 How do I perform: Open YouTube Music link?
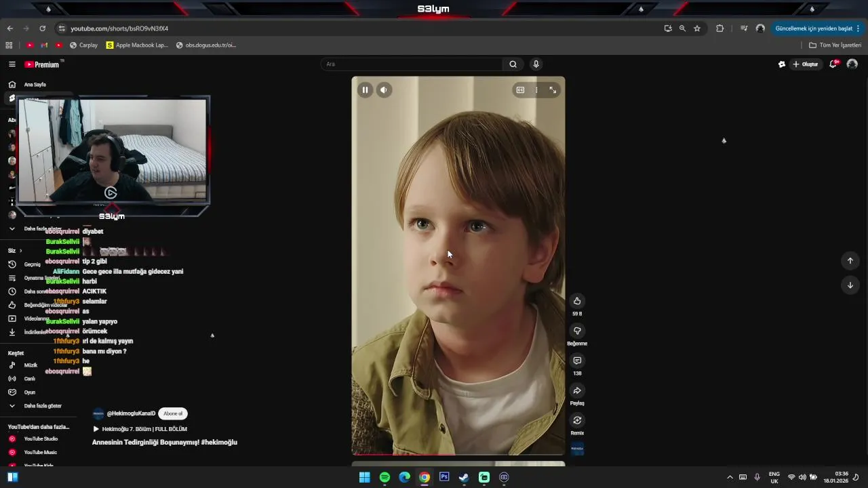[37, 452]
